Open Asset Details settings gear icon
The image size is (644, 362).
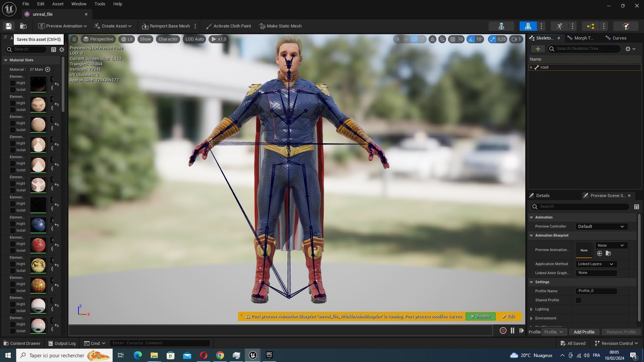click(x=62, y=50)
